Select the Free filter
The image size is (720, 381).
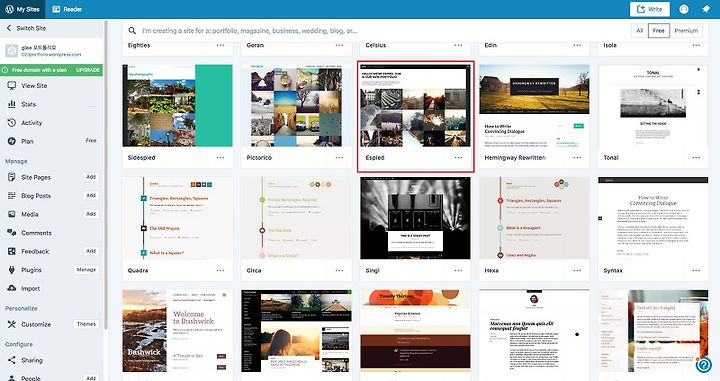click(658, 31)
